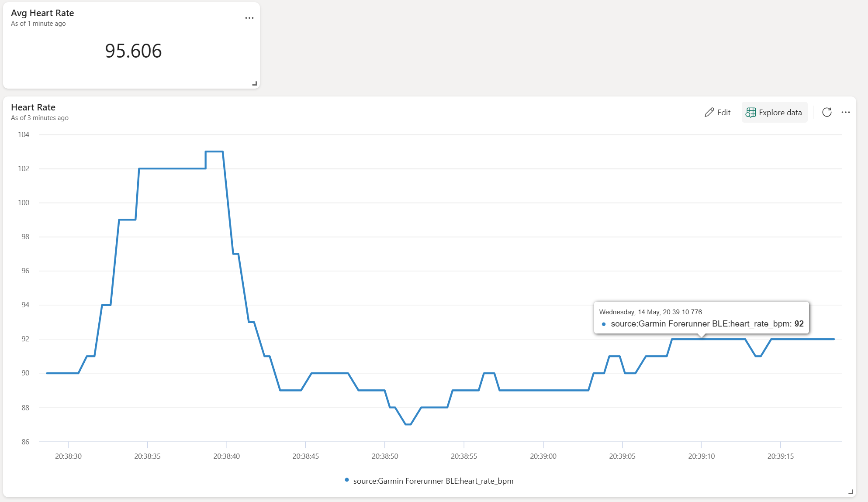The width and height of the screenshot is (868, 502).
Task: Click the 20:38:50 time axis label
Action: [x=384, y=456]
